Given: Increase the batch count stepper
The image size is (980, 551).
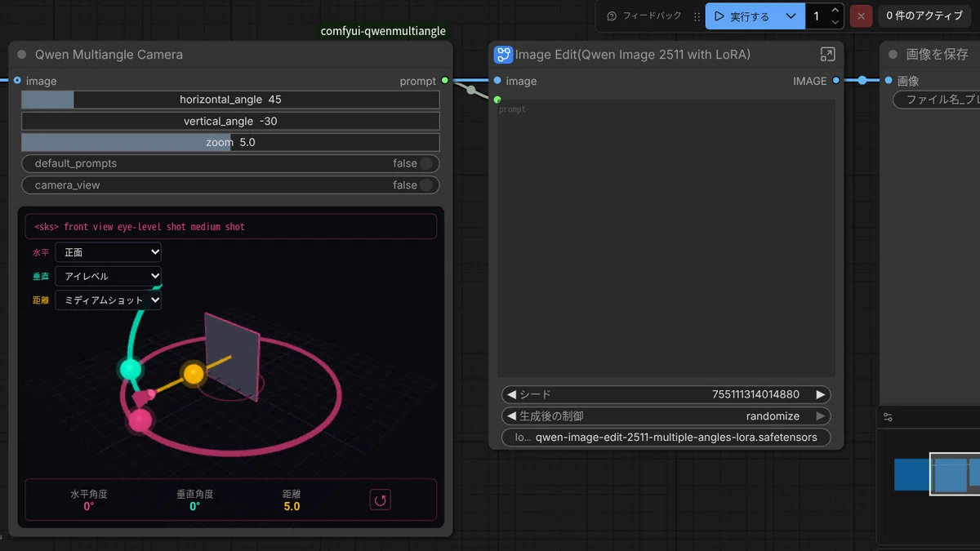Looking at the screenshot, I should click(x=835, y=11).
